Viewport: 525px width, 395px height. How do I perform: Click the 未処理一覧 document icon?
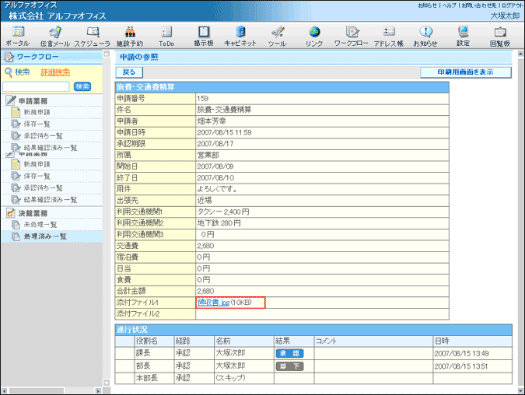pos(16,225)
